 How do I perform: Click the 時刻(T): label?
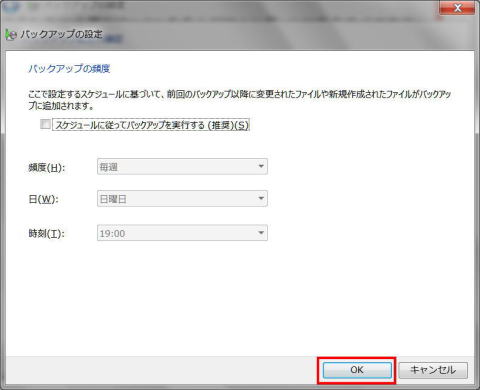[x=47, y=233]
